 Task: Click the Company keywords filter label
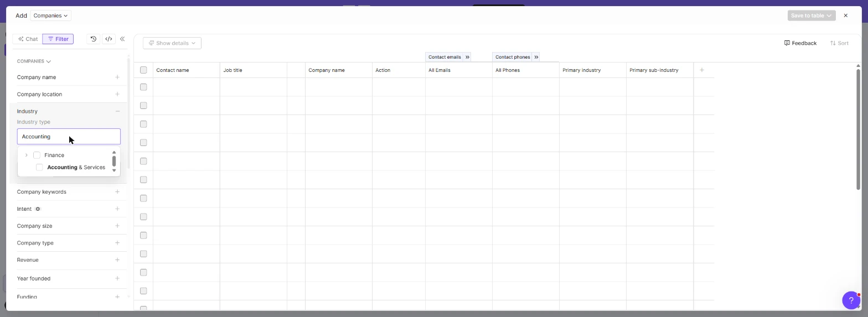[42, 192]
